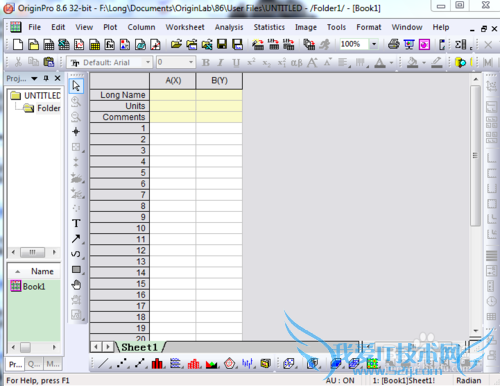Select the Sheet1 tab
The width and height of the screenshot is (500, 386).
(139, 347)
